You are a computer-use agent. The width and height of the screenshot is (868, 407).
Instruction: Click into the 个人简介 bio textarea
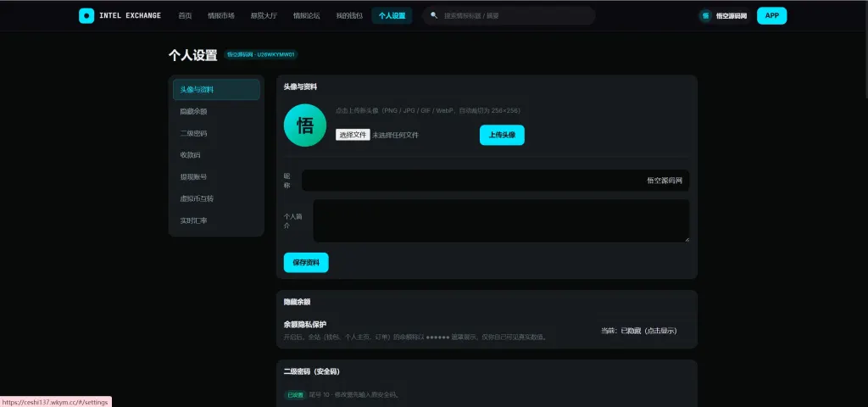(x=502, y=221)
